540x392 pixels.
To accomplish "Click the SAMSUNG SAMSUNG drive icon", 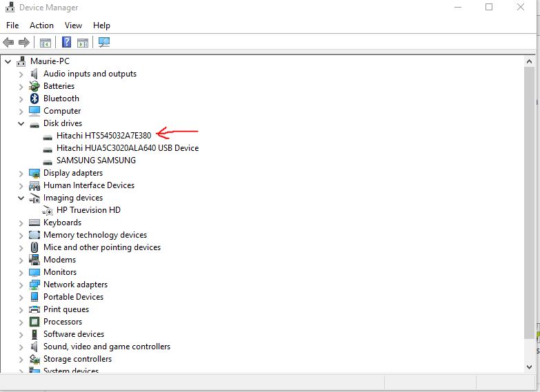I will (48, 162).
